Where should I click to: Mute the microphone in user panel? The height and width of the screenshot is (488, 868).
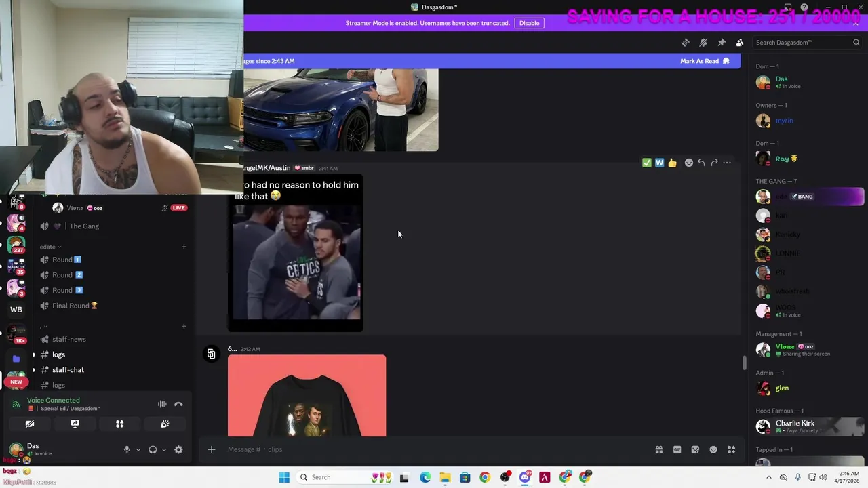(126, 449)
